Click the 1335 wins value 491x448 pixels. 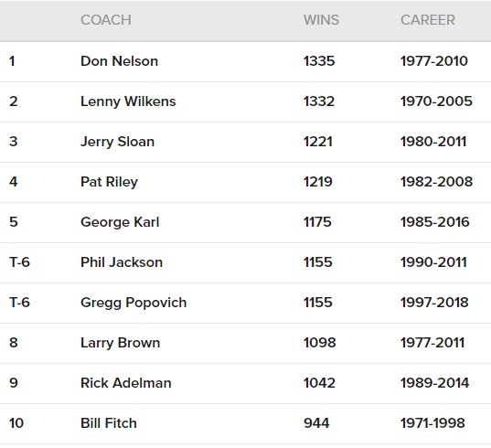pyautogui.click(x=319, y=61)
